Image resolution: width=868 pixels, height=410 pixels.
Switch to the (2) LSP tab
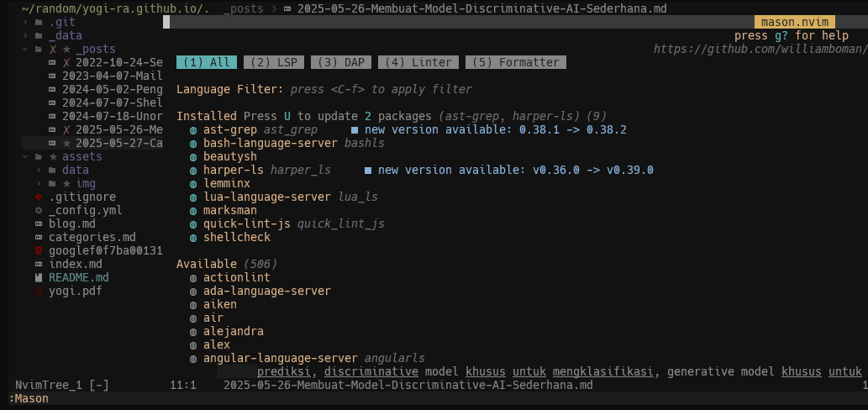click(274, 62)
